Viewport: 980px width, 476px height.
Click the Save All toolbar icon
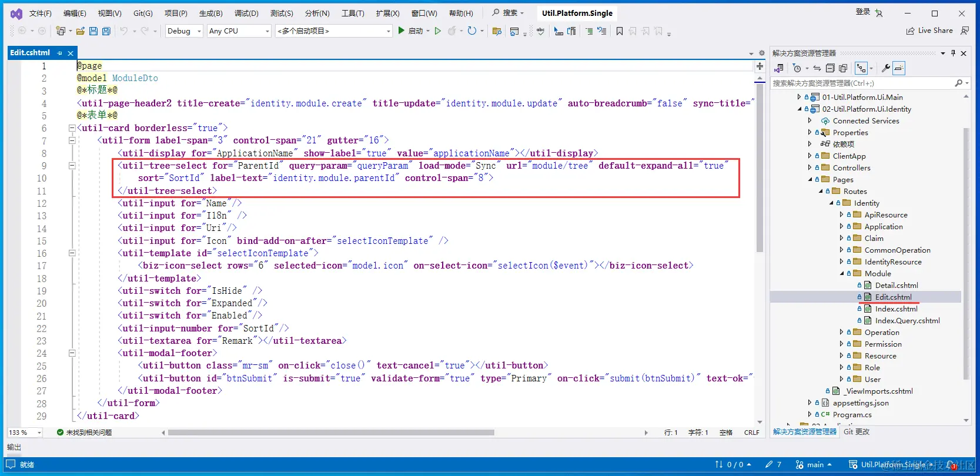pos(106,31)
